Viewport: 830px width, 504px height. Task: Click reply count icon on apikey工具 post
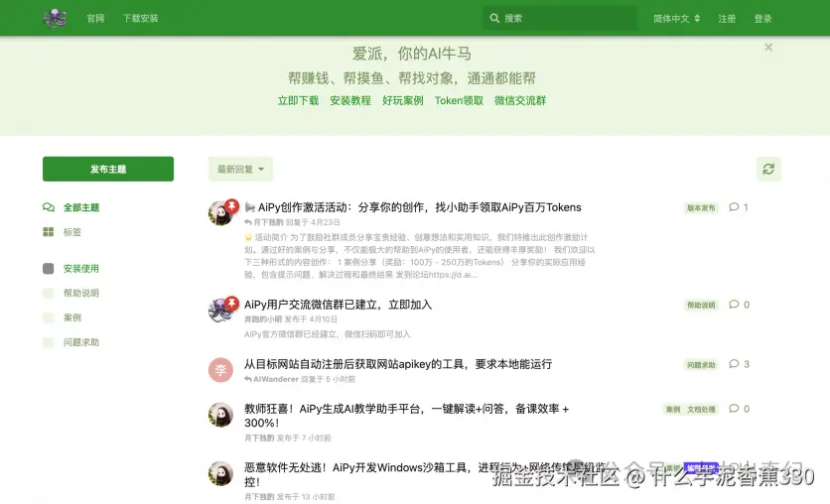tap(734, 364)
